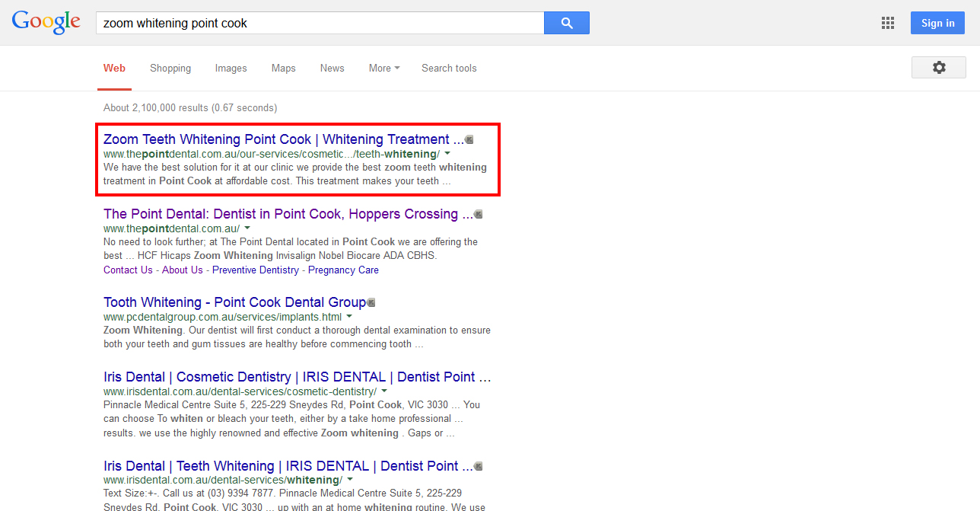Follow the Pregnancy Care sitelink
The image size is (980, 511).
point(343,270)
